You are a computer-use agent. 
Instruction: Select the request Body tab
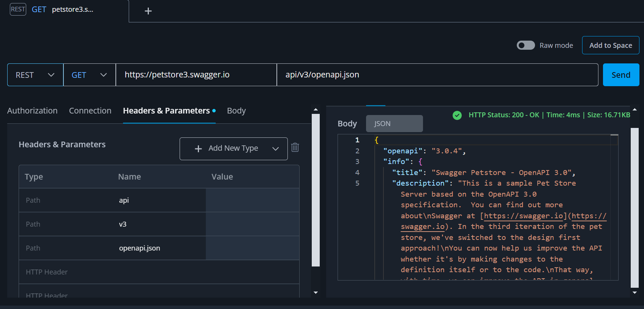click(x=236, y=110)
